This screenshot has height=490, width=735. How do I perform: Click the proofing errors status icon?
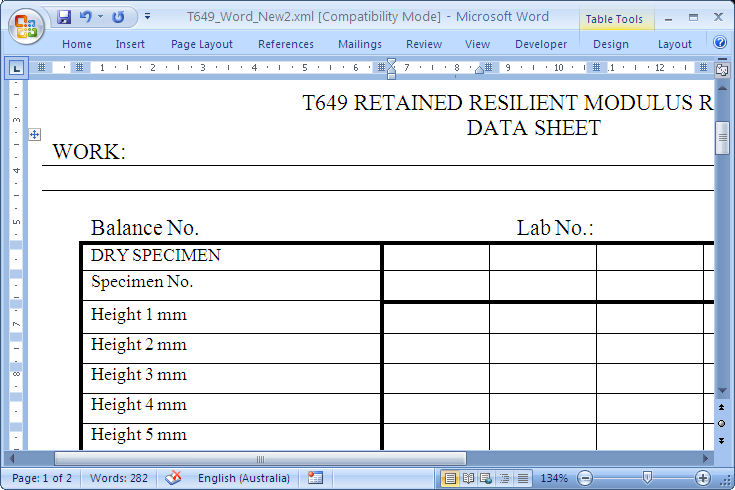tap(174, 478)
